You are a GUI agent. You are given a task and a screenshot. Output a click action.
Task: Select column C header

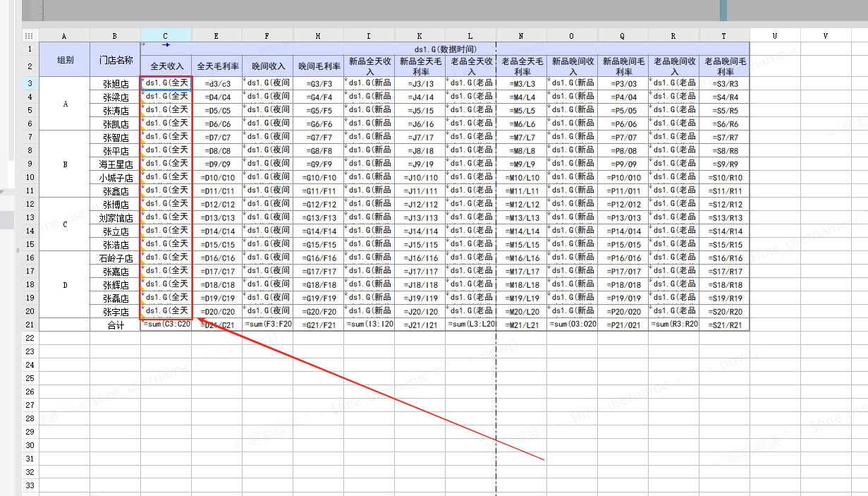(166, 35)
